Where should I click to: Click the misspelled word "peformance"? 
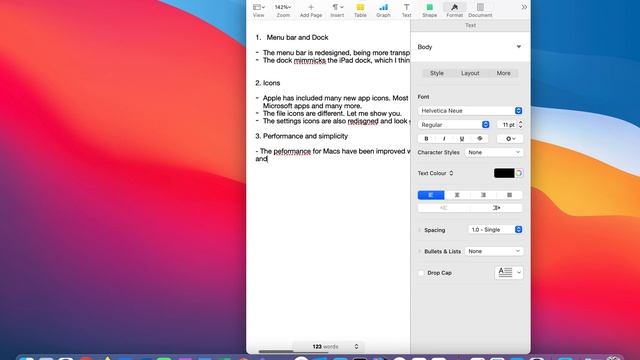point(292,151)
